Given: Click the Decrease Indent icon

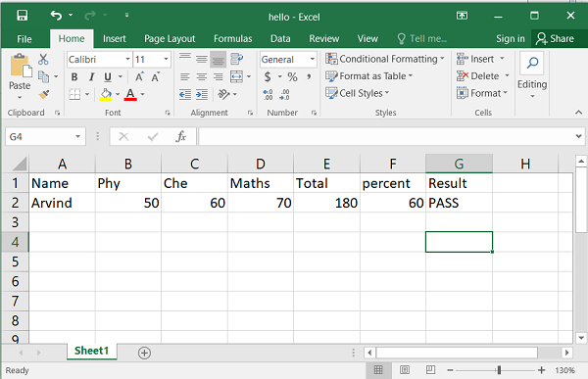Looking at the screenshot, I should click(185, 94).
